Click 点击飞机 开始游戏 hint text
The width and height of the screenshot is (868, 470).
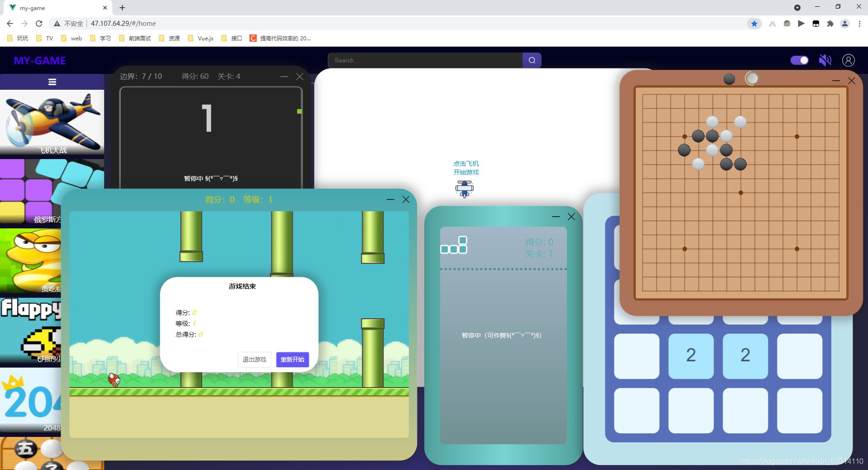[x=466, y=168]
